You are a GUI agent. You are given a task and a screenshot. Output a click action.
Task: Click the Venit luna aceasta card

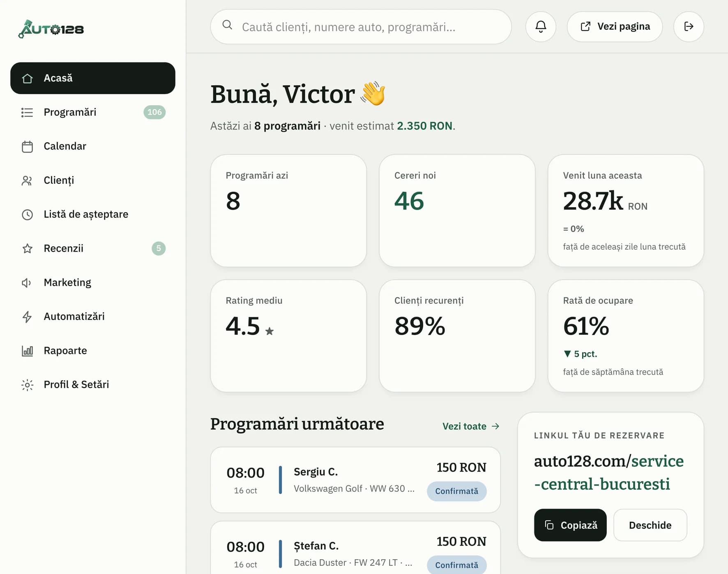(x=626, y=211)
